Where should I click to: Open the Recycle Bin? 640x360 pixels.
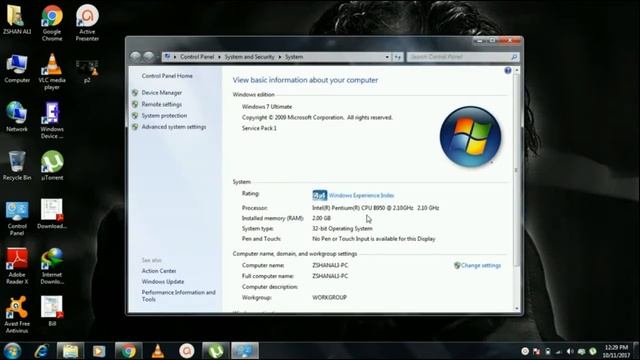point(17,166)
